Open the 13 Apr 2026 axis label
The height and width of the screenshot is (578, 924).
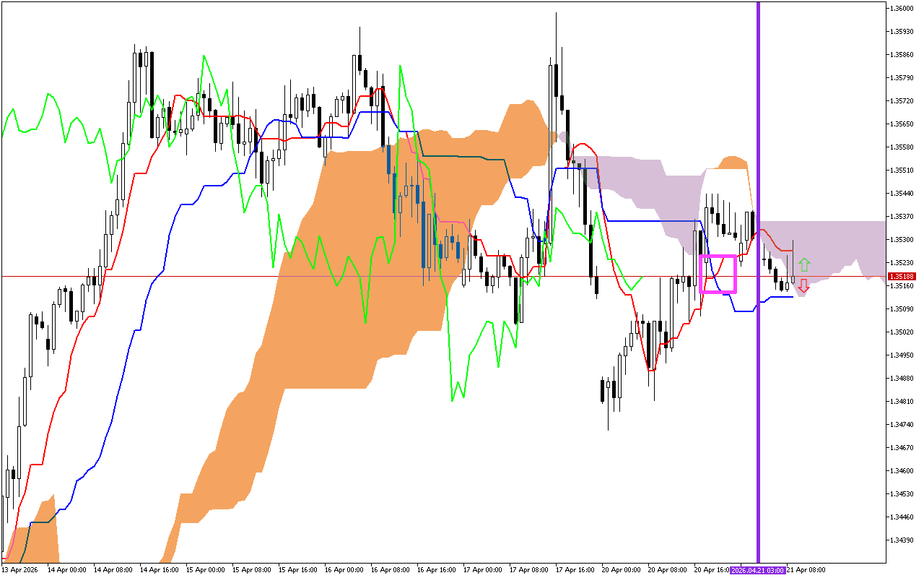[x=22, y=569]
